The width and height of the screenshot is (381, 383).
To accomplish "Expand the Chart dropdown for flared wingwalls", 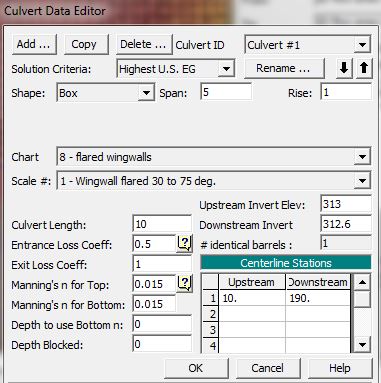I will pos(362,157).
